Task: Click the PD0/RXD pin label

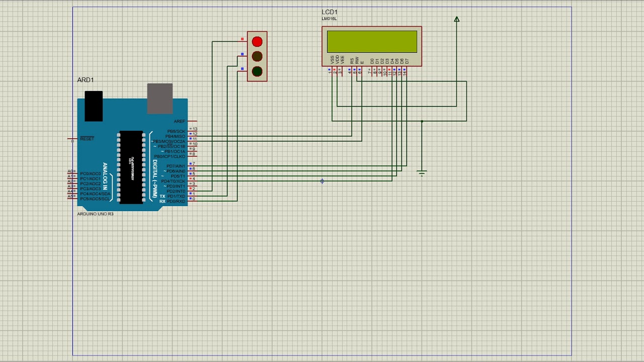Action: (176, 201)
